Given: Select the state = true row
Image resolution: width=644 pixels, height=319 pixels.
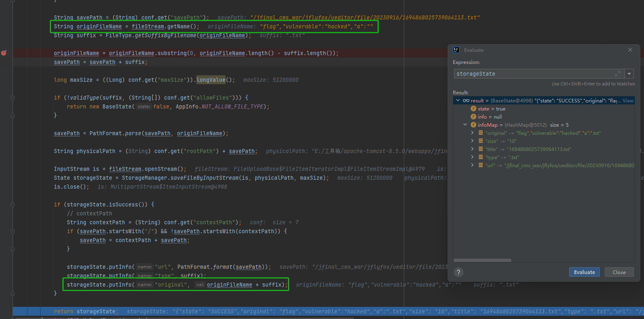Looking at the screenshot, I should [544, 108].
